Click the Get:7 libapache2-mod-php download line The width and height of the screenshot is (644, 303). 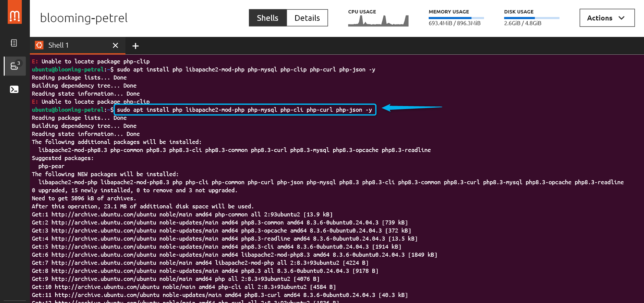[200, 263]
